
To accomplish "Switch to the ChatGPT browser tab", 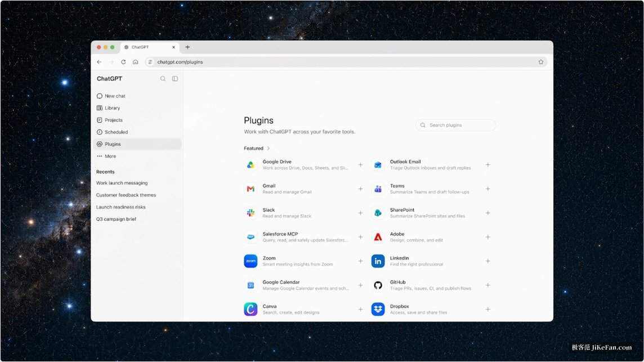I will coord(150,47).
